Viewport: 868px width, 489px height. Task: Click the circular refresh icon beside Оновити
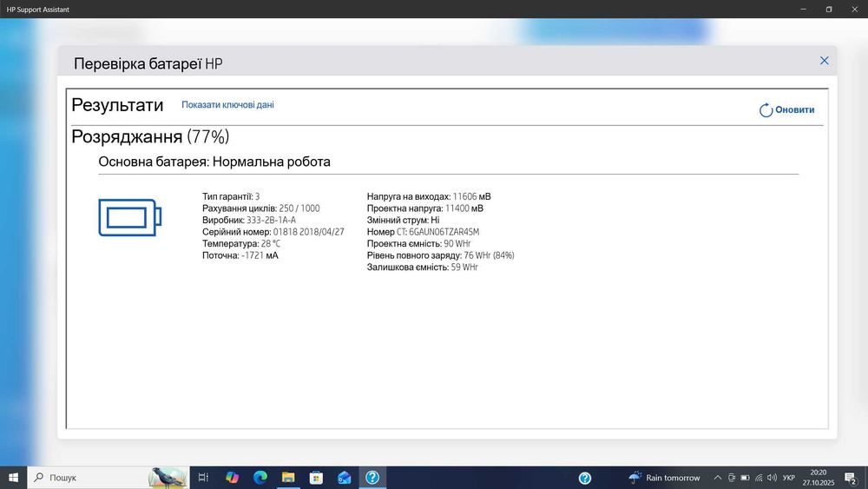[766, 110]
